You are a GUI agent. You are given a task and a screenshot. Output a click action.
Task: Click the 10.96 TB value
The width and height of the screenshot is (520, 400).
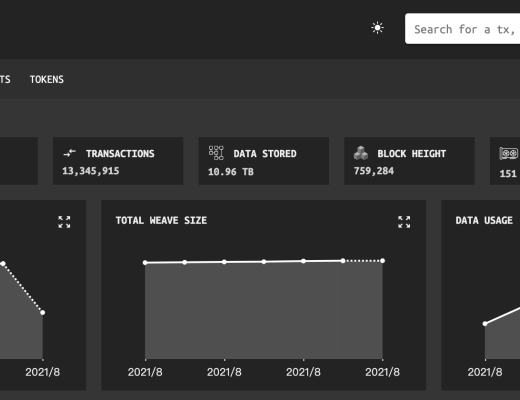(x=231, y=172)
